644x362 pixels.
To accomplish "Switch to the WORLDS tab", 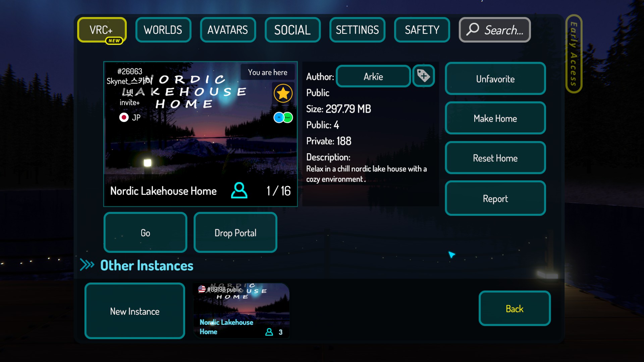I will point(163,30).
